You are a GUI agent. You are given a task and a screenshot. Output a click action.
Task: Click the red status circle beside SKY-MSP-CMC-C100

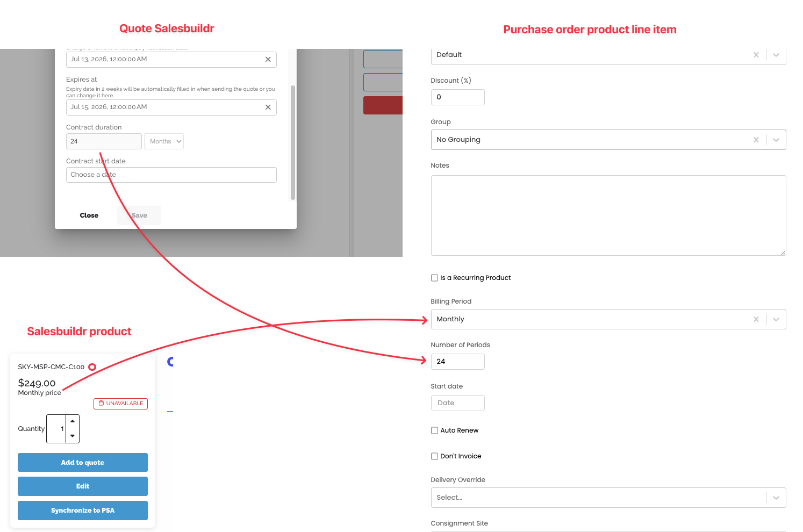tap(92, 367)
